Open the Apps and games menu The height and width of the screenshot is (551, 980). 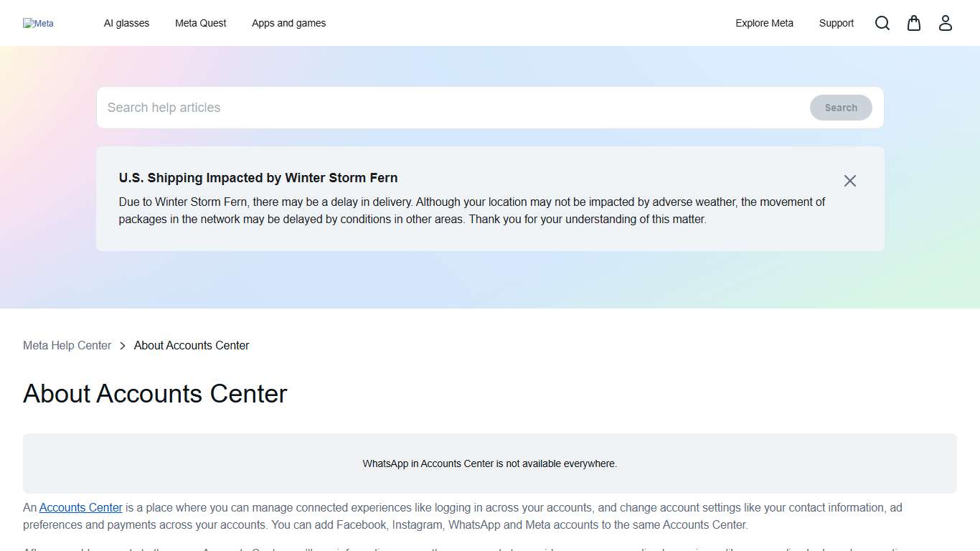(288, 23)
